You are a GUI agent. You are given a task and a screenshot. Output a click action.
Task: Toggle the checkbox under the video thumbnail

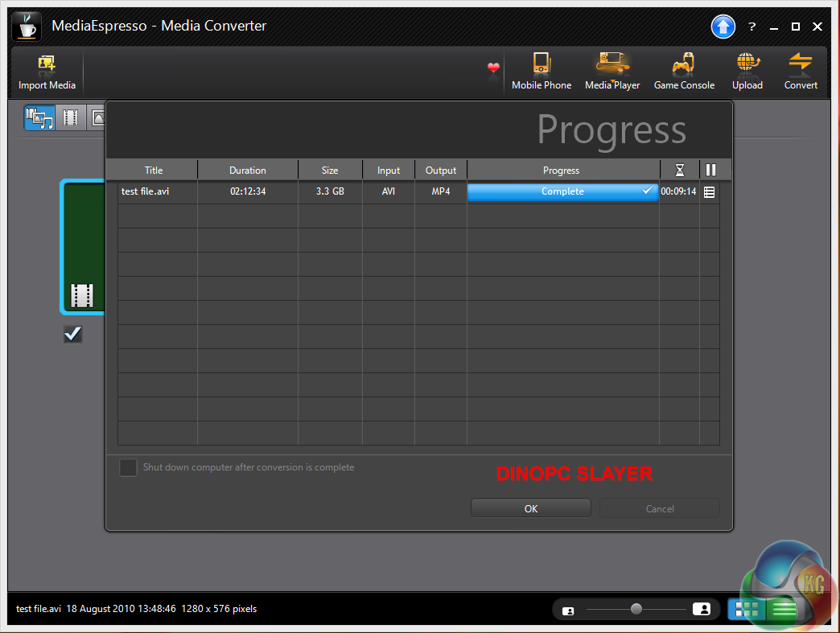click(x=73, y=334)
